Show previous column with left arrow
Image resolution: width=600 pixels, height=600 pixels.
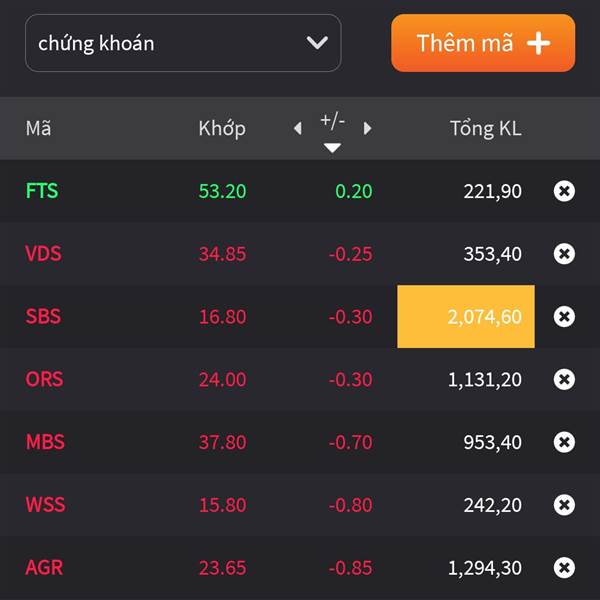point(298,128)
